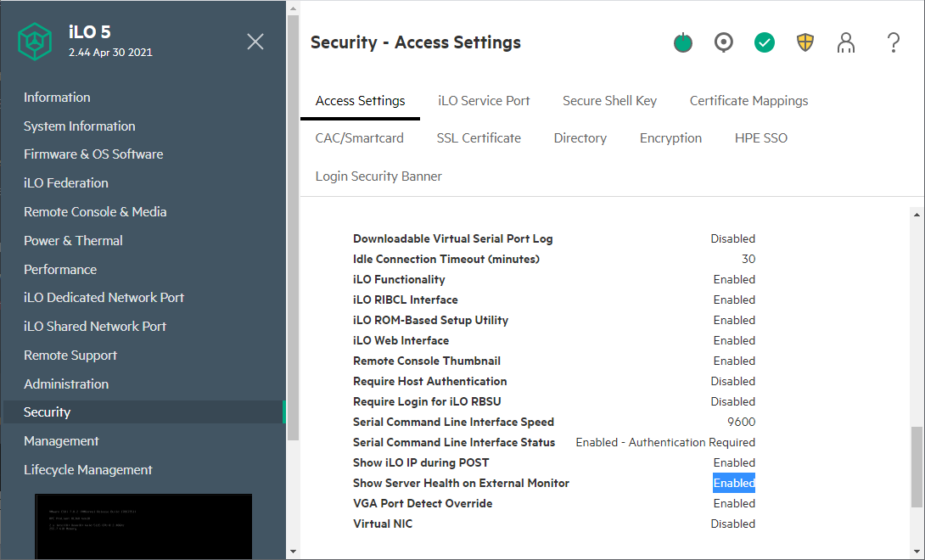Click the 'Show iLO IP during POST' label

421,462
